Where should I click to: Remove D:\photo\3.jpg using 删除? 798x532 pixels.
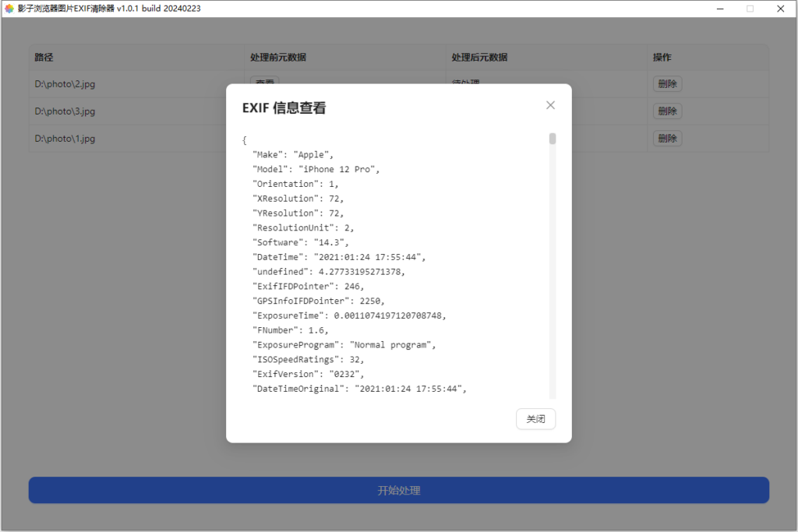(667, 111)
